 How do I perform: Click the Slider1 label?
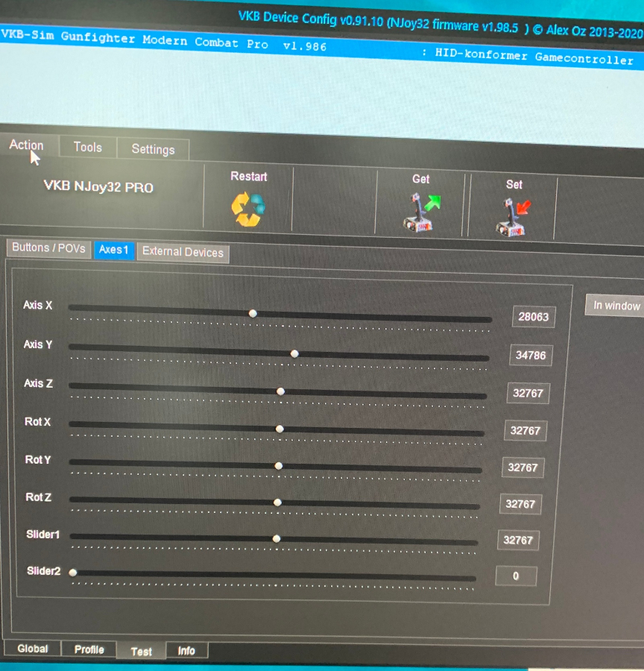(x=42, y=535)
